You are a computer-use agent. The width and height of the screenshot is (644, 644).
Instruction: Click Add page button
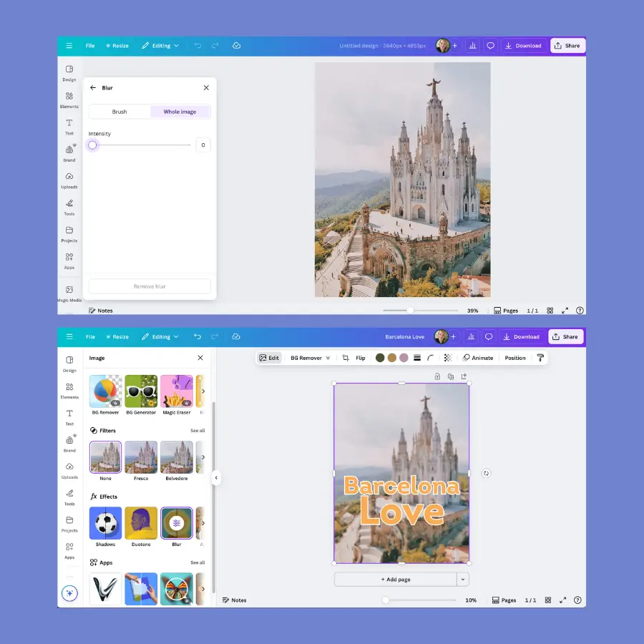point(396,579)
